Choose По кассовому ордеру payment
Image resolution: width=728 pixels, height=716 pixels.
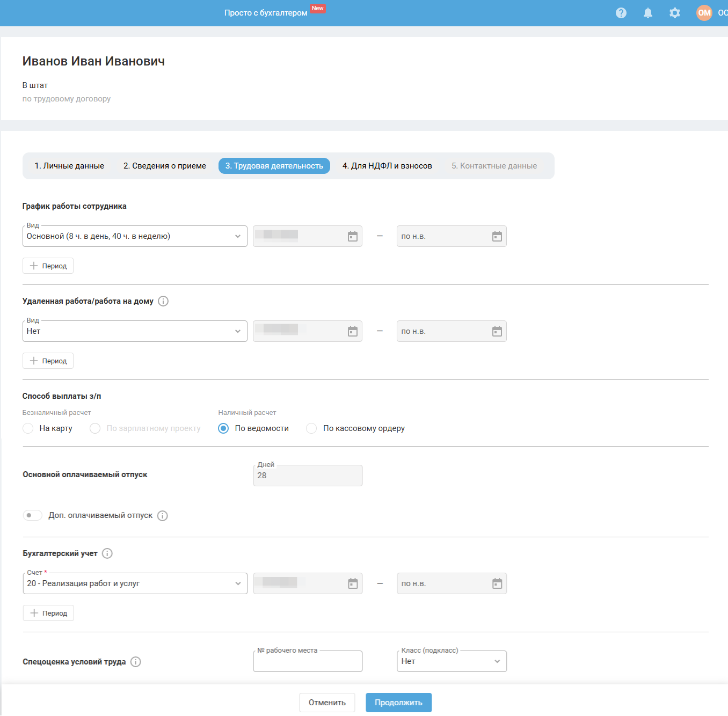(x=311, y=428)
